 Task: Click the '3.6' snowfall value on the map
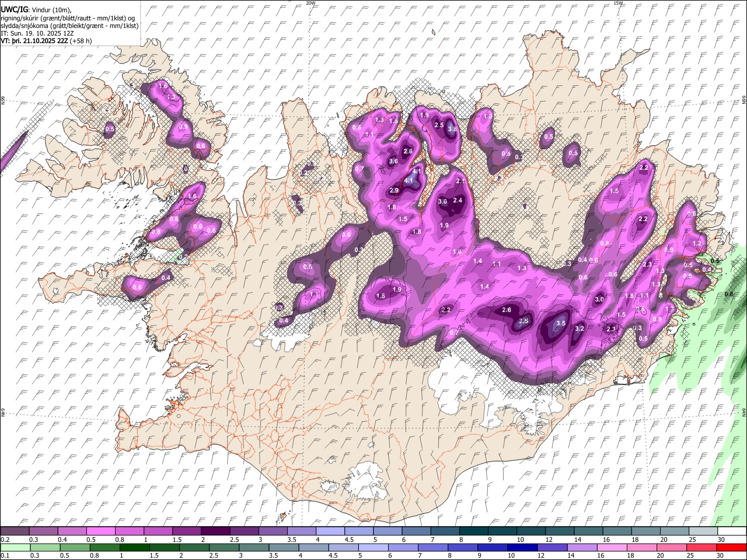pos(393,162)
